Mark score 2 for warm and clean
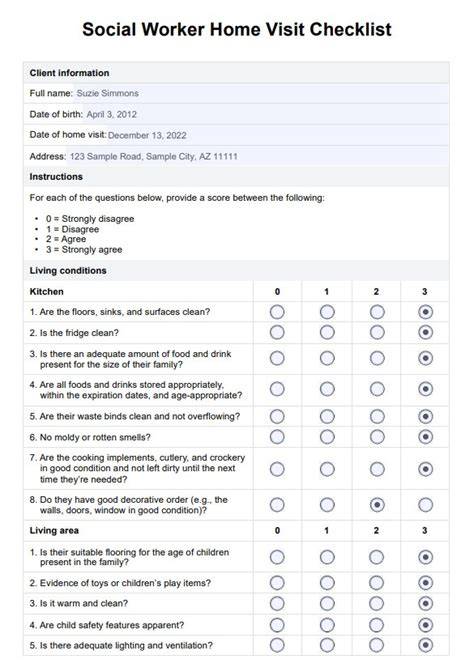This screenshot has height=672, width=474. pos(377,603)
